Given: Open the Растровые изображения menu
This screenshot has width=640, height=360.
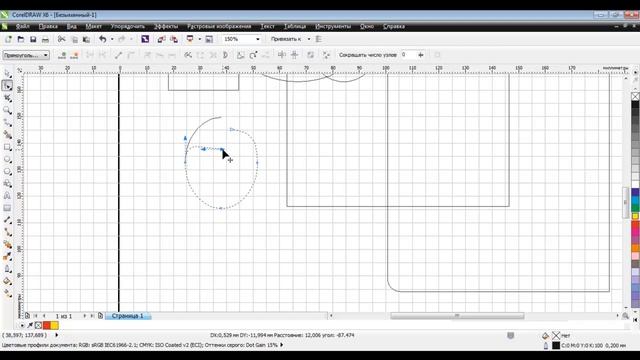Looking at the screenshot, I should click(219, 27).
